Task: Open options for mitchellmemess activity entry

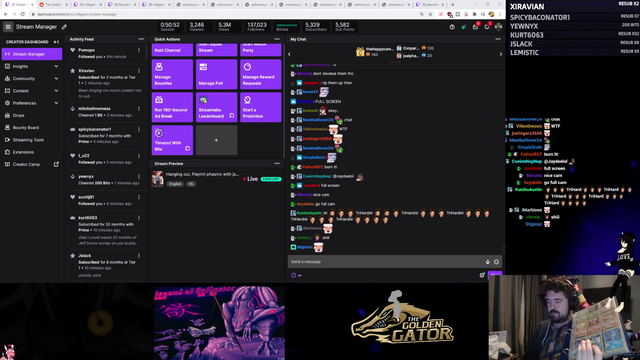Action: coord(139,109)
